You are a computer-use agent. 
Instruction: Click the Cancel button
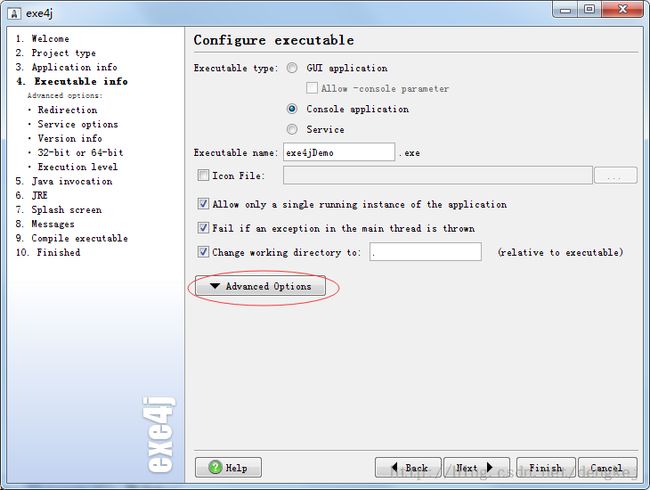click(x=608, y=468)
